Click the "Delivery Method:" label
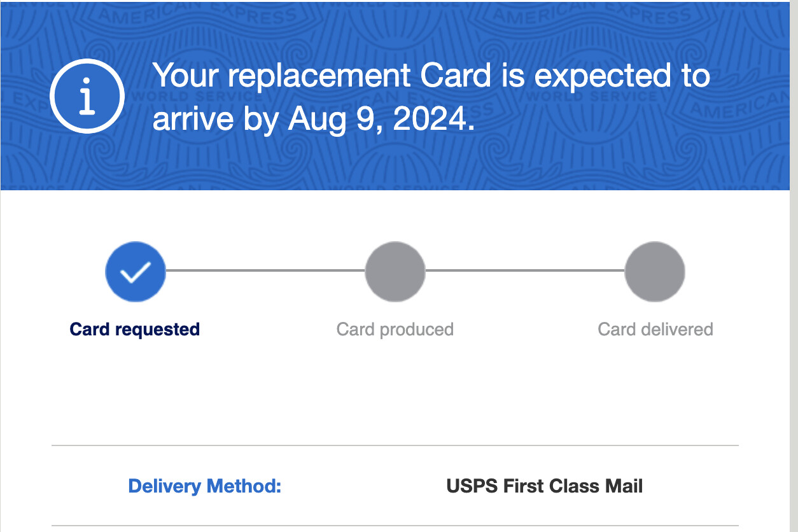Screen dimensions: 798x532 [x=204, y=486]
